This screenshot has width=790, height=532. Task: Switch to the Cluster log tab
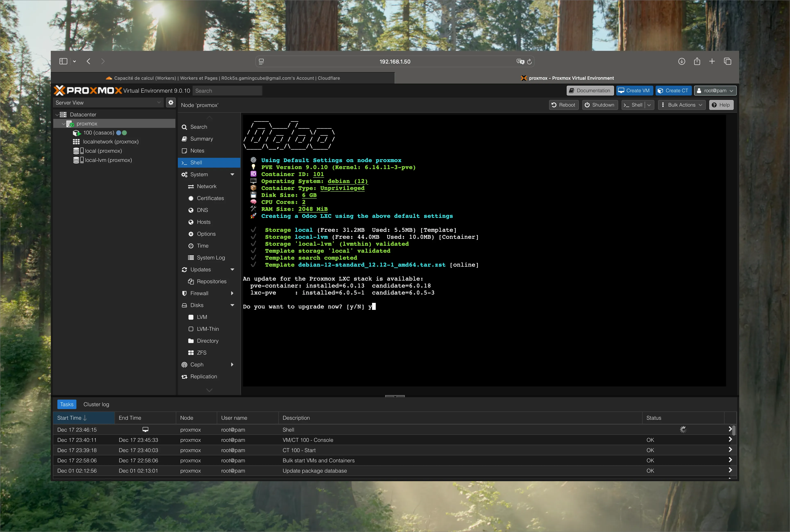[96, 404]
